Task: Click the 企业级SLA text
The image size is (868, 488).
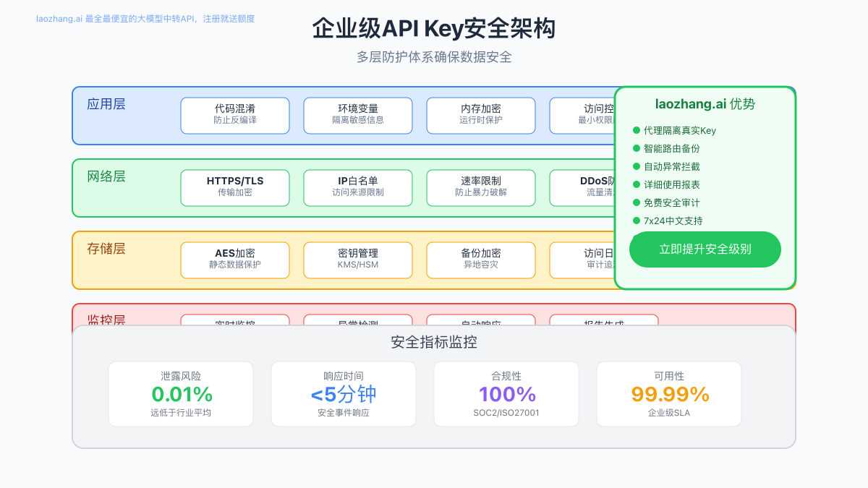Action: click(x=669, y=413)
